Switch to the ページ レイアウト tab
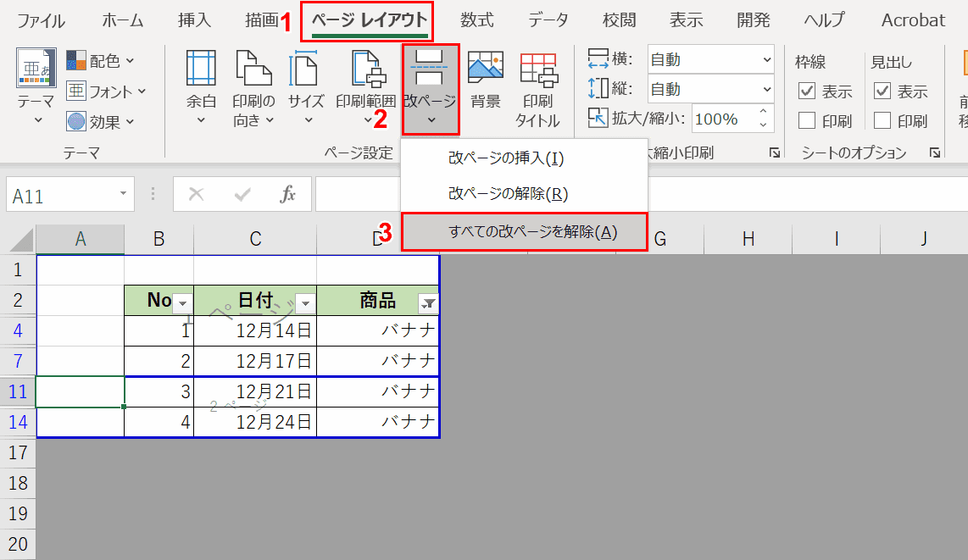 369,20
